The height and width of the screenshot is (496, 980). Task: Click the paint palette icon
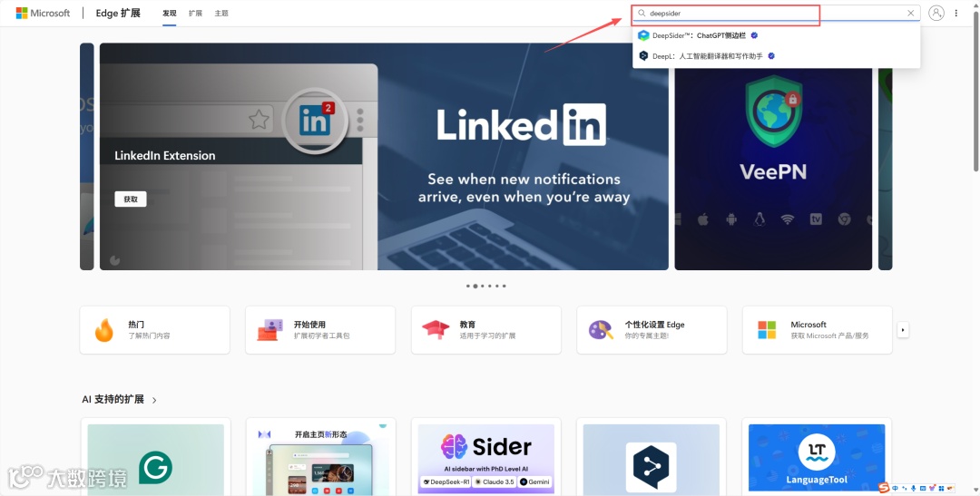point(601,330)
